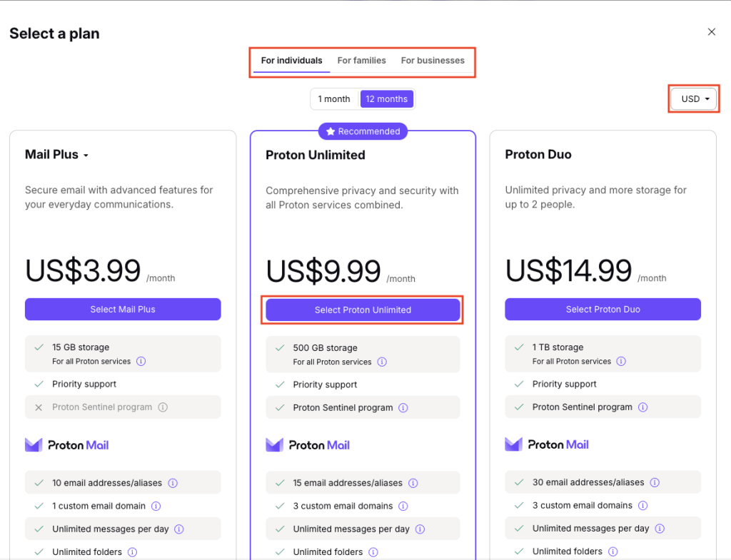Click info icon for Mail Plus unlimited folders
Image resolution: width=731 pixels, height=560 pixels.
pos(132,552)
